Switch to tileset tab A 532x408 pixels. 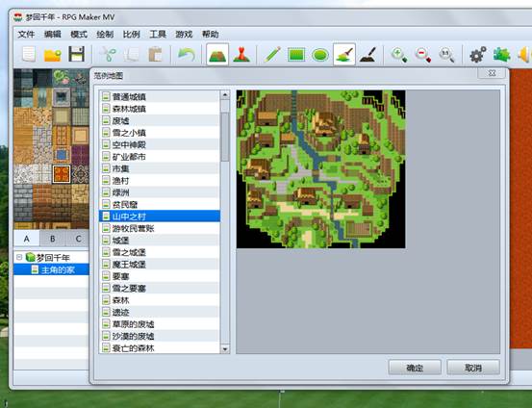[27, 239]
